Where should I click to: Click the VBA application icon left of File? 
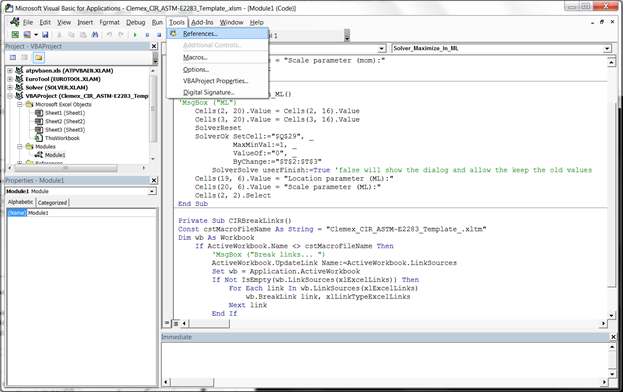(15, 22)
